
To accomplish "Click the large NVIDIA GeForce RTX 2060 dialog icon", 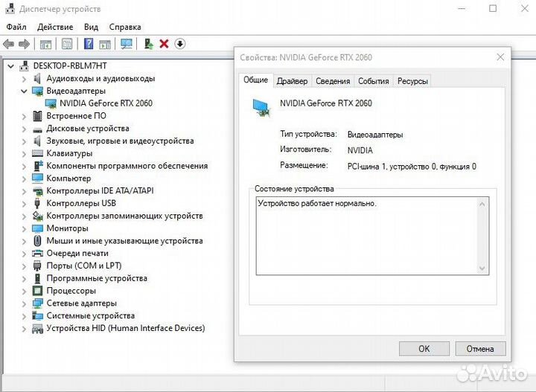I will pyautogui.click(x=262, y=109).
